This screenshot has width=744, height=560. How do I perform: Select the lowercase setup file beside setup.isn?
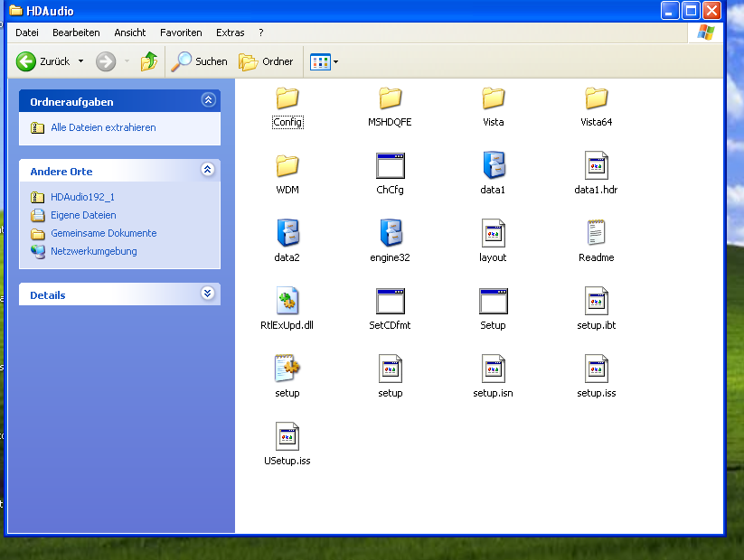pos(390,377)
